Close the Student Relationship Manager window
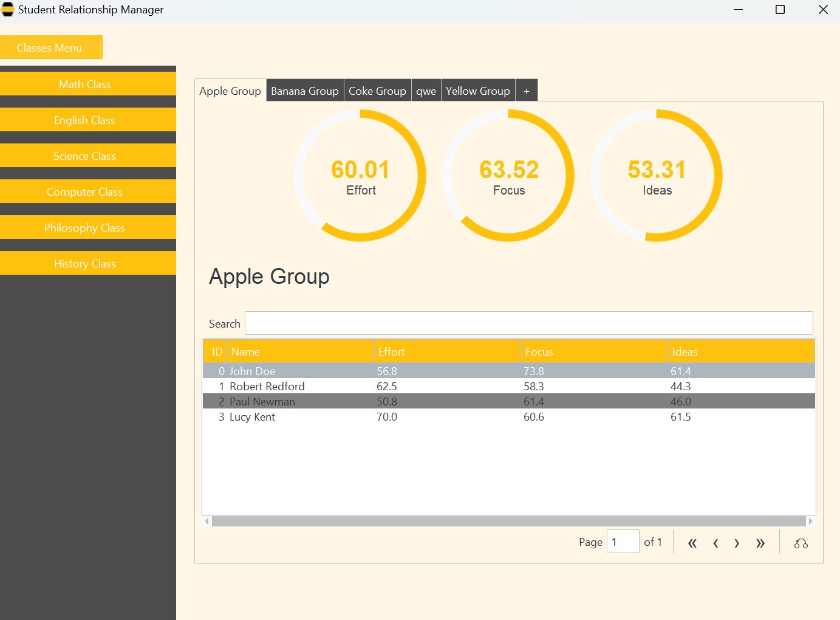The image size is (840, 620). click(x=823, y=10)
